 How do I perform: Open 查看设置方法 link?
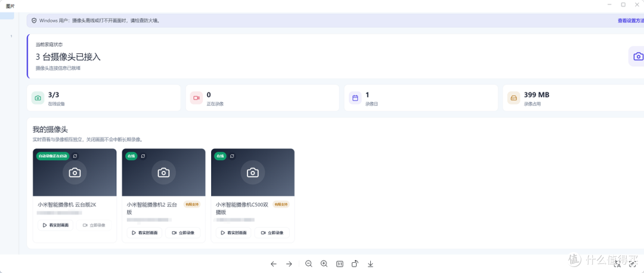(630, 20)
